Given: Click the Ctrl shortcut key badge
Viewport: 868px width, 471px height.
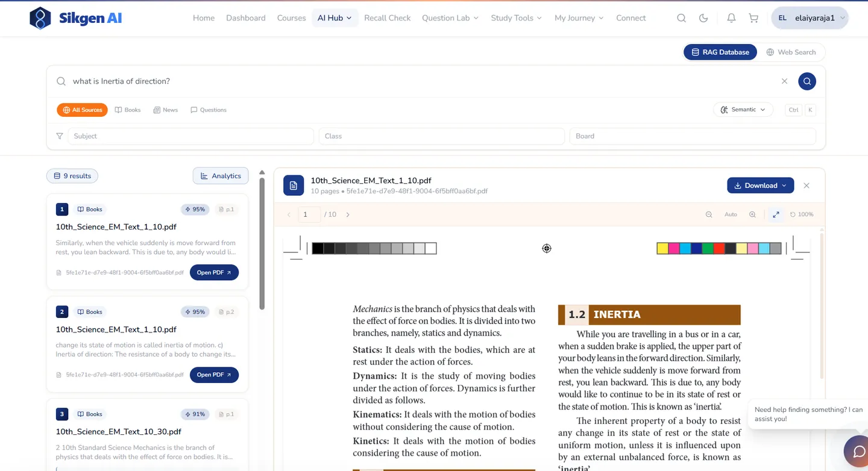Looking at the screenshot, I should (x=793, y=110).
